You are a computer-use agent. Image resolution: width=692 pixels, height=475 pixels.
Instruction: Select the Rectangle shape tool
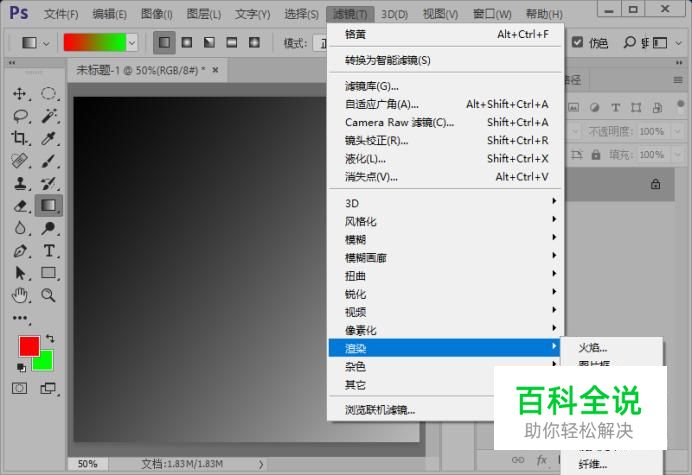coord(49,273)
